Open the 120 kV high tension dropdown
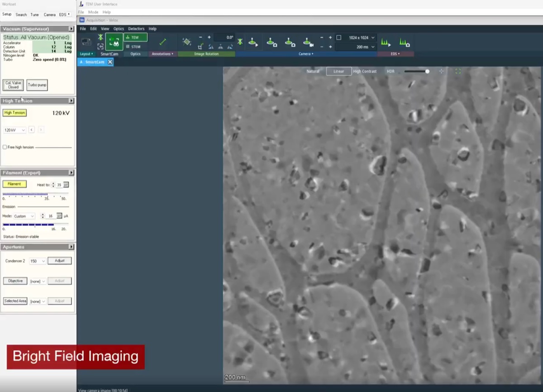Viewport: 543px width, 392px height. pyautogui.click(x=15, y=130)
